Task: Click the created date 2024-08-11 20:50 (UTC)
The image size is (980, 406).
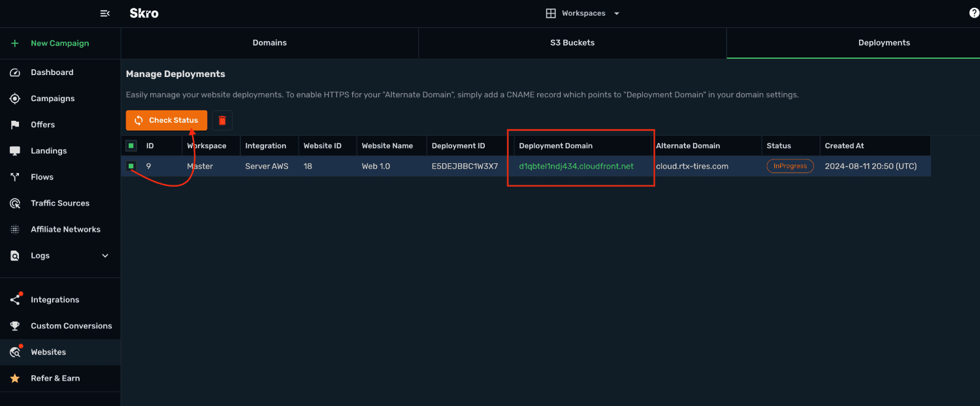Action: [870, 166]
